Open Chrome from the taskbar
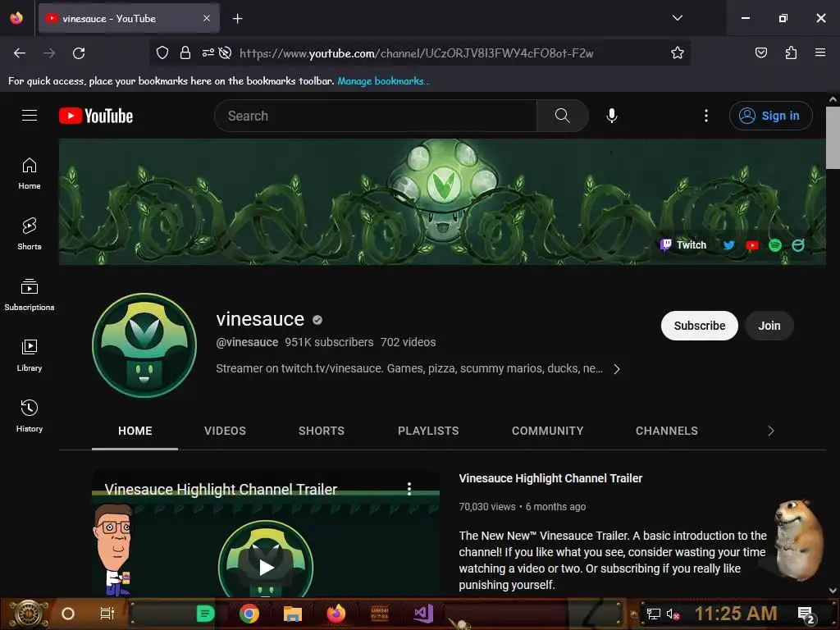The width and height of the screenshot is (840, 630). tap(249, 614)
